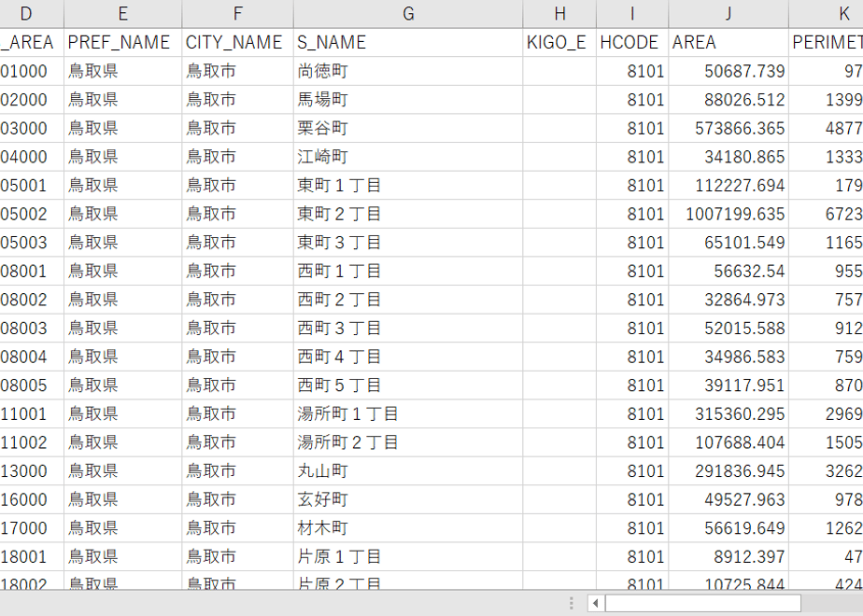The height and width of the screenshot is (616, 863).
Task: Click the CITY_NAME header cell
Action: tap(237, 42)
